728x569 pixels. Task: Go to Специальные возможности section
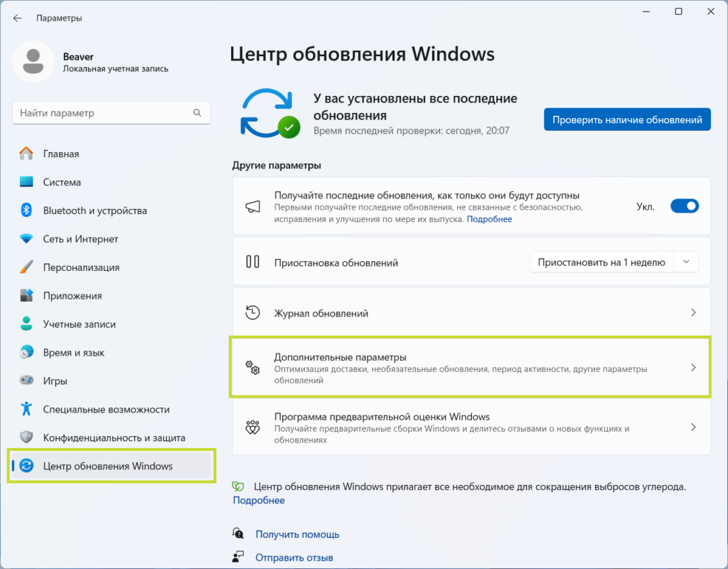(112, 409)
